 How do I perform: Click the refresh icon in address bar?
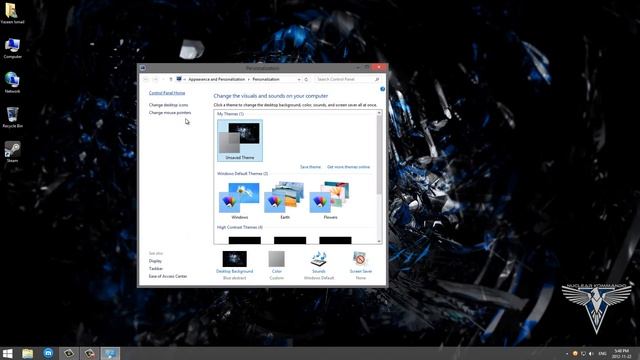pos(306,79)
